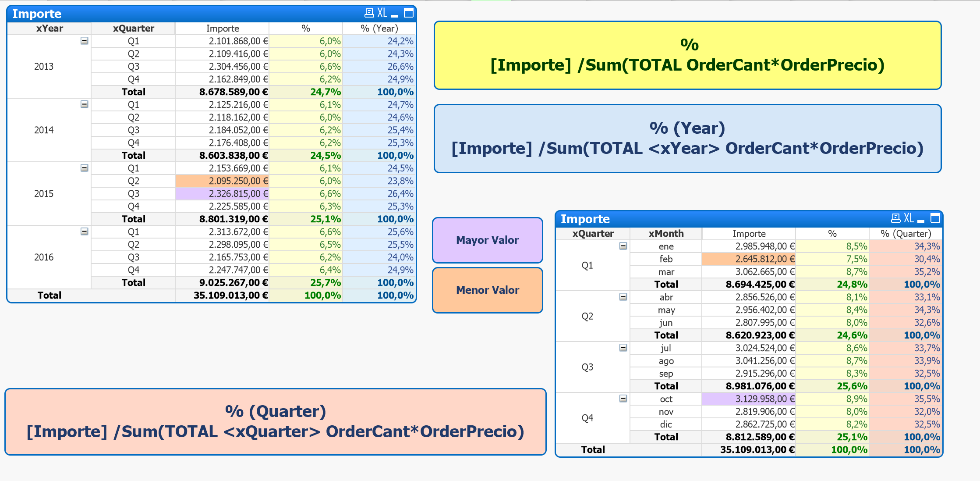Click highlighted value 3.129.958,00 €
This screenshot has height=481, width=980.
coord(749,399)
